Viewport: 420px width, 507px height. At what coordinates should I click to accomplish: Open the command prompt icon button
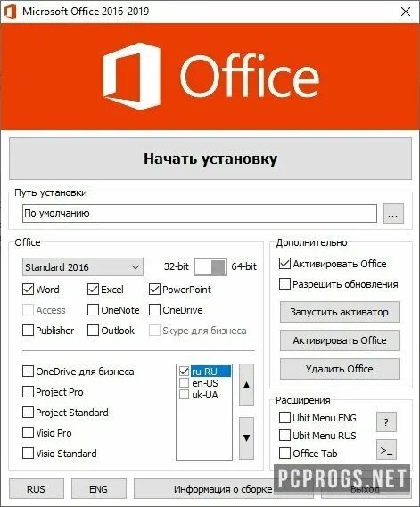point(386,449)
